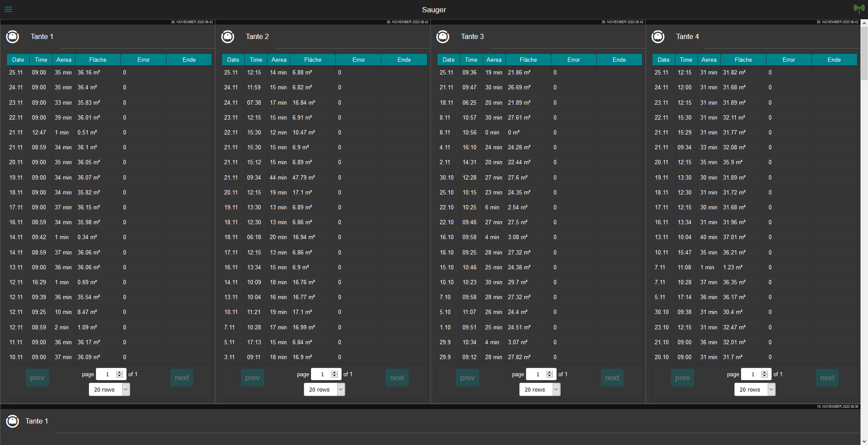Image resolution: width=868 pixels, height=445 pixels.
Task: Open the rows dropdown in Tante 2 table
Action: [x=325, y=389]
